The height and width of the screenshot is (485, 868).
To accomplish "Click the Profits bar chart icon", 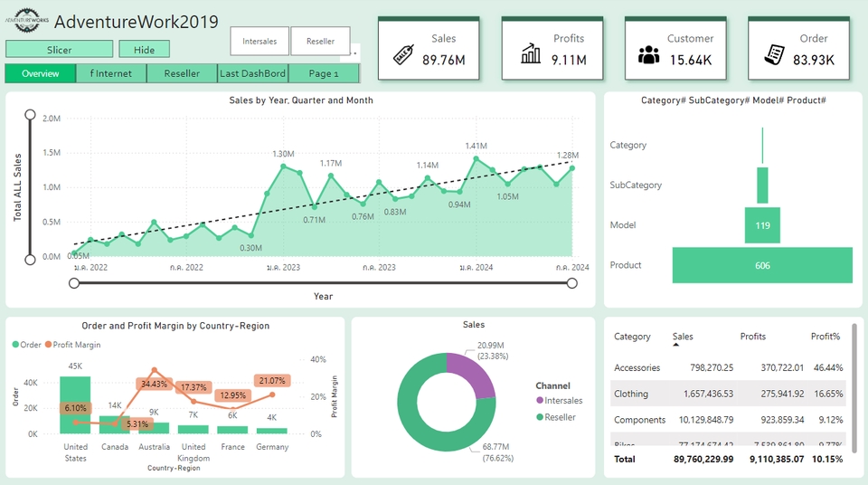I will (x=531, y=54).
